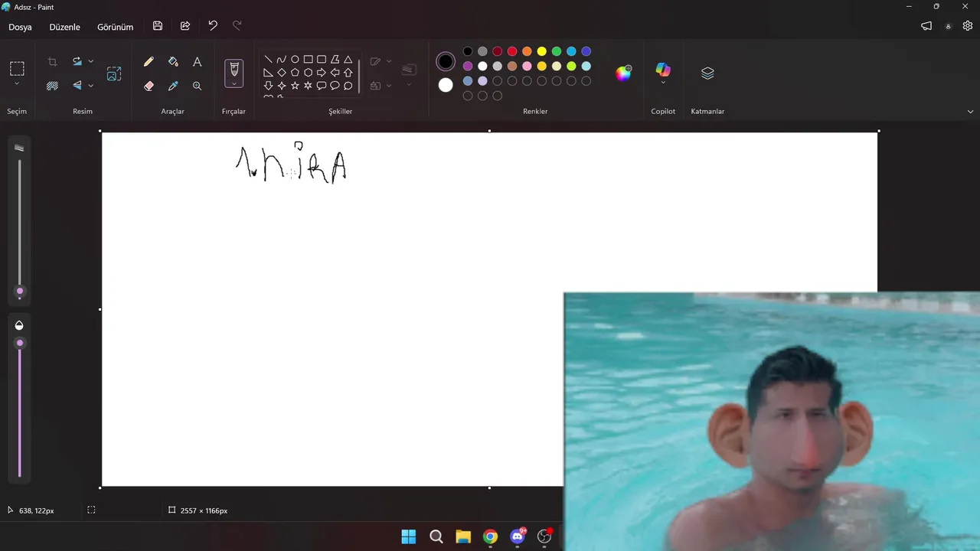The width and height of the screenshot is (980, 551).
Task: Select the Magnifier tool
Action: (x=197, y=86)
